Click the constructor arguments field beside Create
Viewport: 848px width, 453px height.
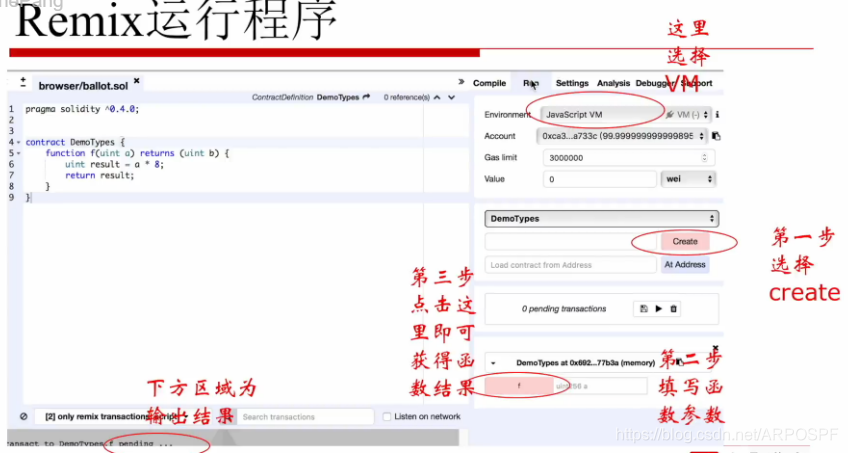click(x=570, y=242)
